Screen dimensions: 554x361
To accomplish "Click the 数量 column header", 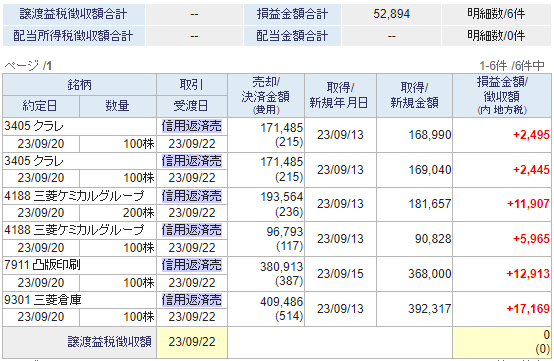I will click(118, 106).
